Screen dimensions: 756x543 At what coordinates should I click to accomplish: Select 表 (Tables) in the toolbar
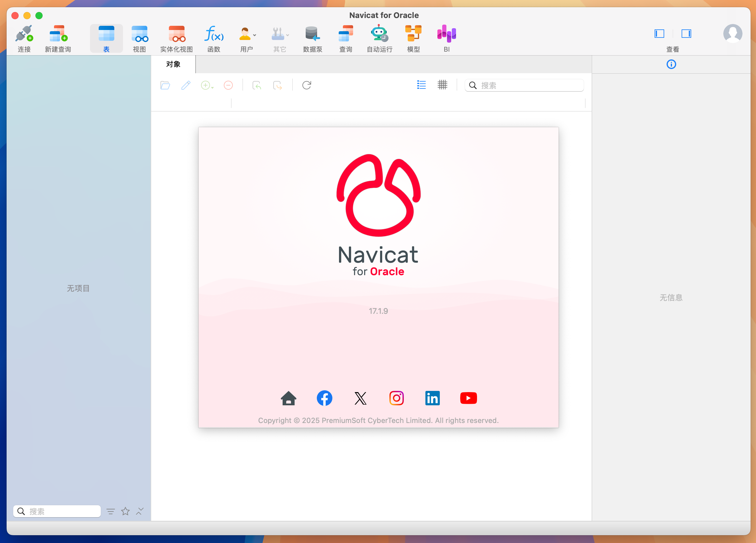[x=106, y=37]
